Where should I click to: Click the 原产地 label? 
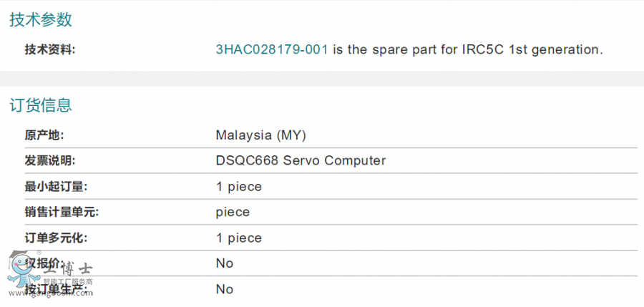point(44,135)
